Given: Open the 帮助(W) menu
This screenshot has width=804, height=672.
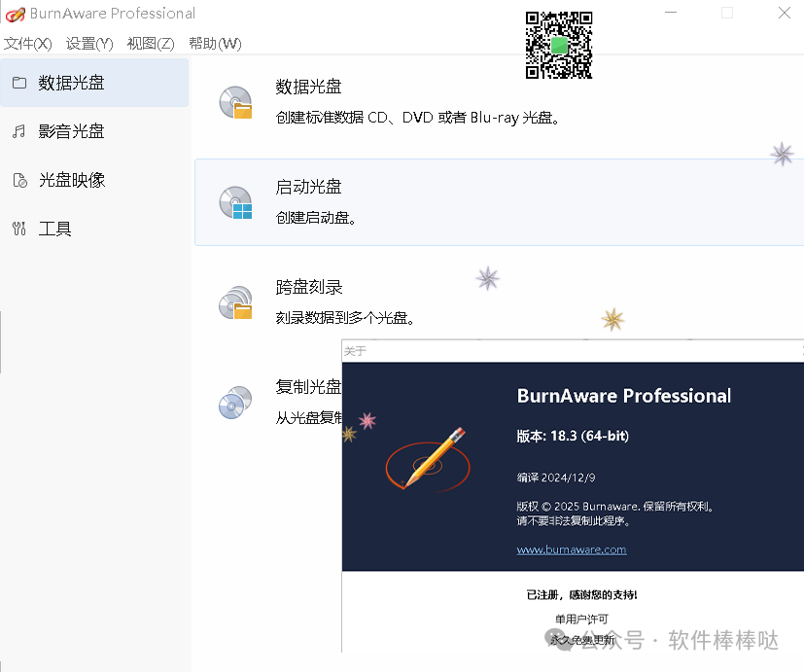Looking at the screenshot, I should click(x=215, y=44).
